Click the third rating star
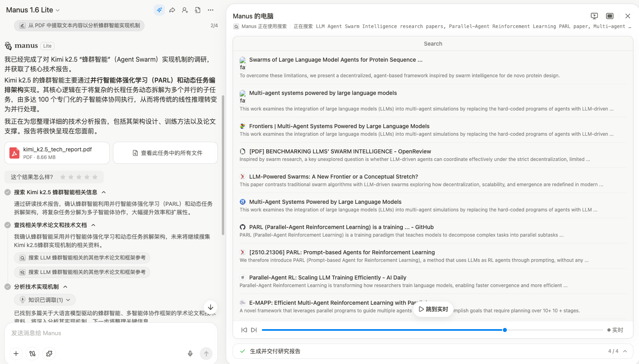 click(79, 177)
